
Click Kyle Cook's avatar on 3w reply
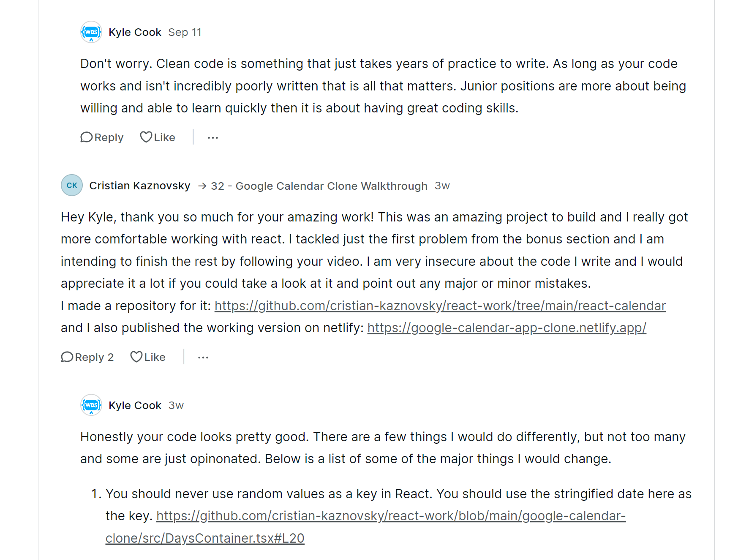(x=91, y=405)
